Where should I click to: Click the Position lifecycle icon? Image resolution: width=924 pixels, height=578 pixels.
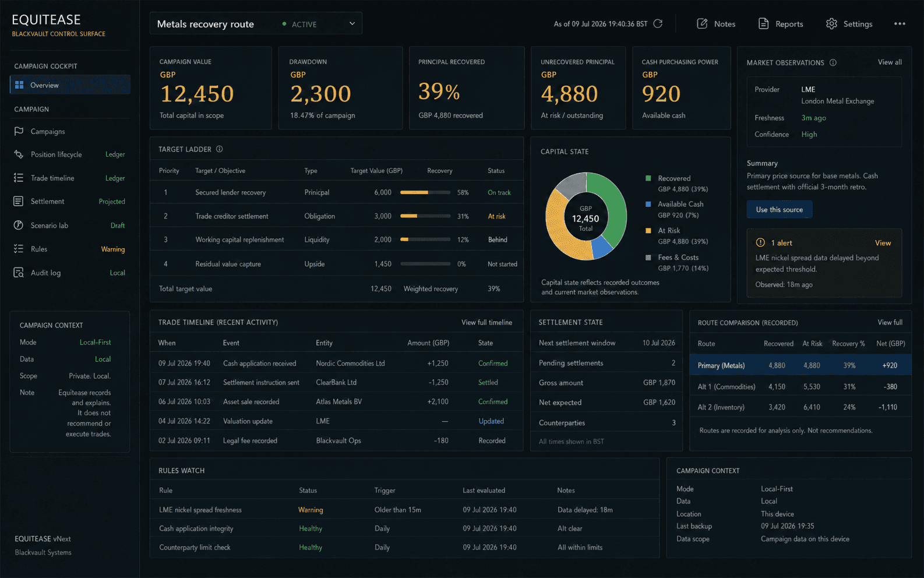(x=19, y=154)
